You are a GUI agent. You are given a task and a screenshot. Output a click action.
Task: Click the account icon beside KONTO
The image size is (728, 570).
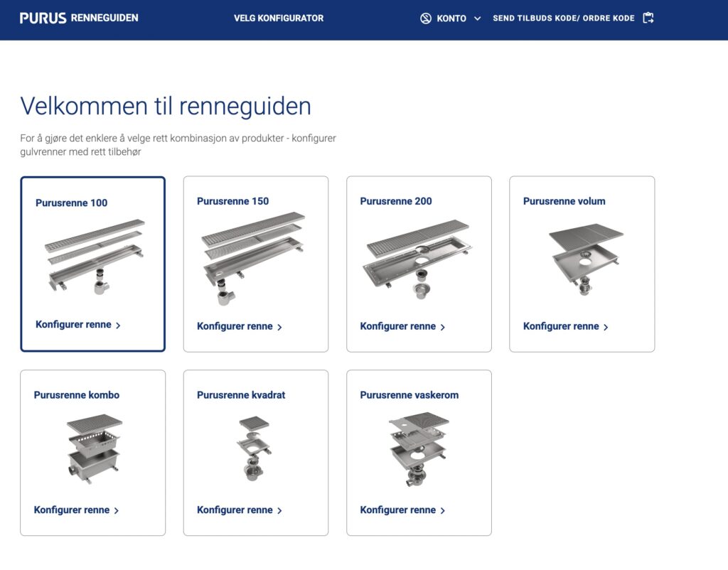pos(426,18)
